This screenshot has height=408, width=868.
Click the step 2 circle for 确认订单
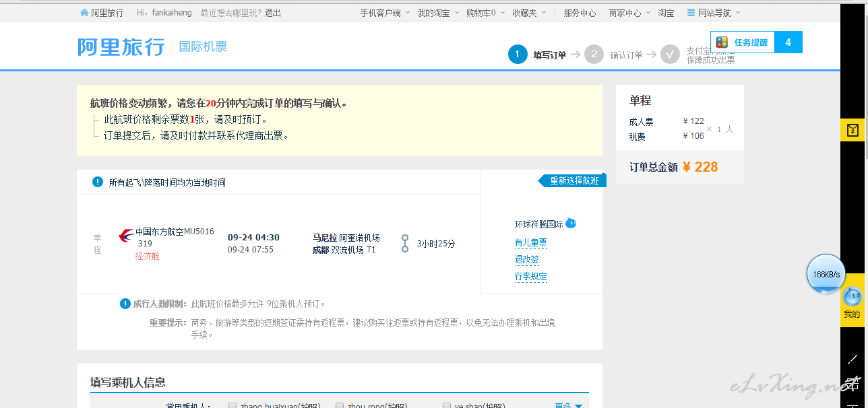click(x=594, y=55)
